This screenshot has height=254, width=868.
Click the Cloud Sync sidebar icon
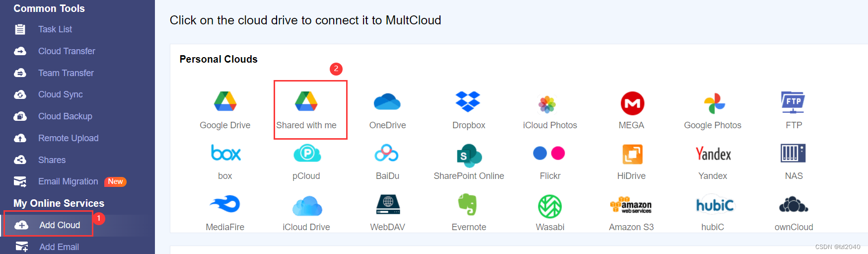[x=20, y=94]
